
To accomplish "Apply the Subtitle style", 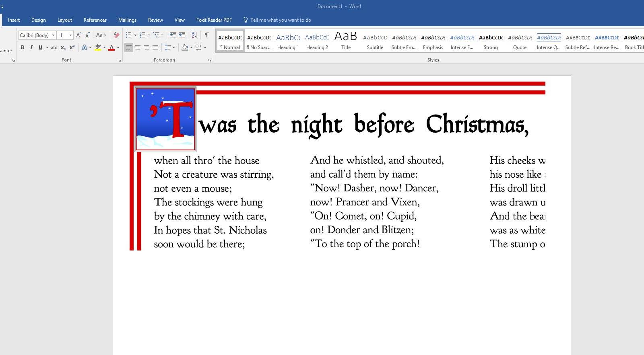I will coord(375,41).
